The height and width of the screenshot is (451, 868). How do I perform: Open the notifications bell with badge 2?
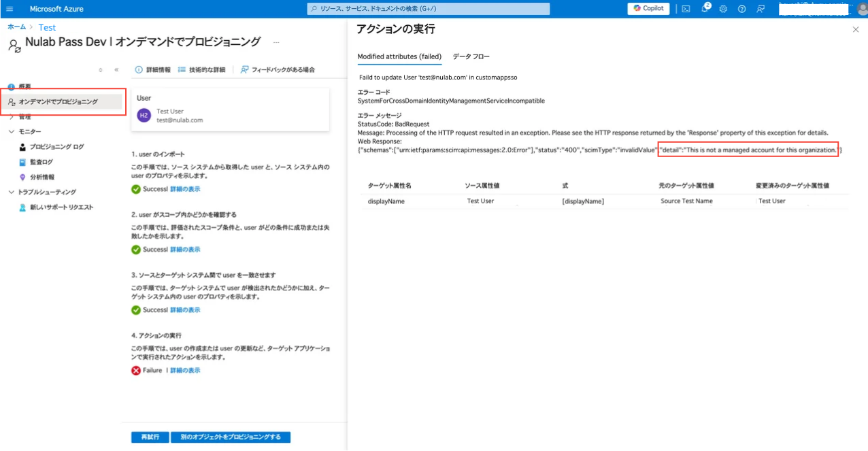click(x=704, y=9)
